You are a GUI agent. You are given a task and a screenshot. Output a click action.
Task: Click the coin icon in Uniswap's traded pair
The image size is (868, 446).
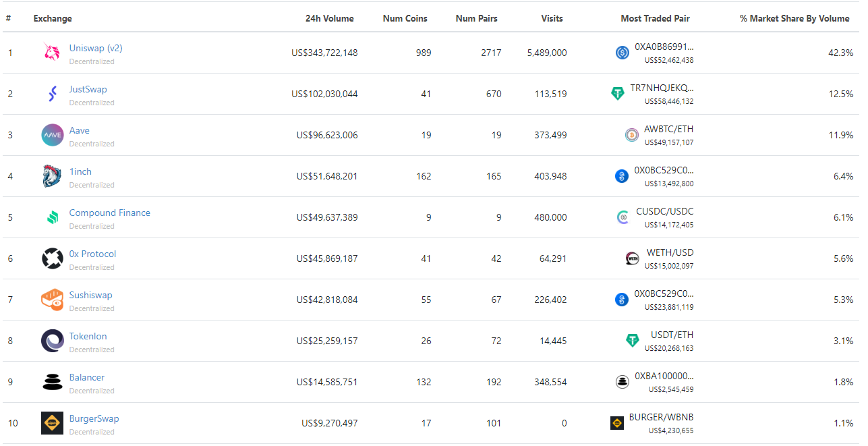click(623, 53)
